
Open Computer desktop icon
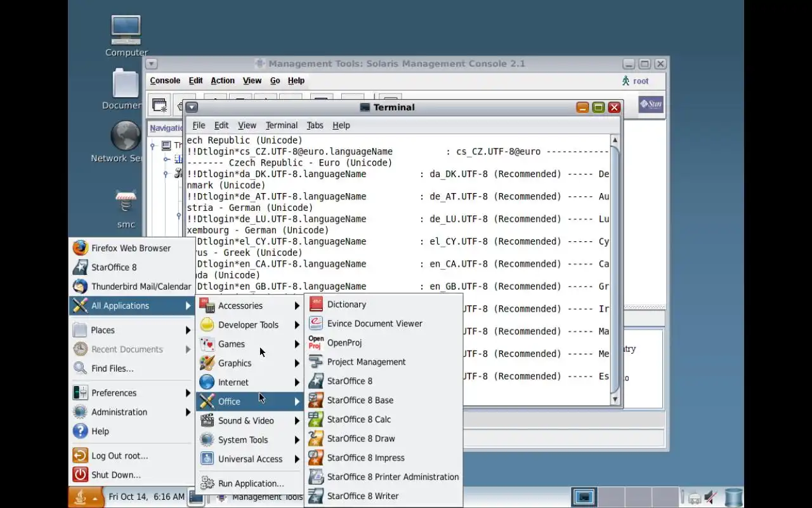(x=126, y=36)
